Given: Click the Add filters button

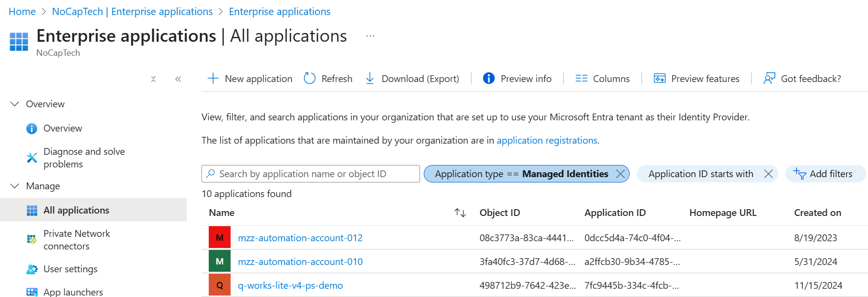Looking at the screenshot, I should click(x=825, y=174).
